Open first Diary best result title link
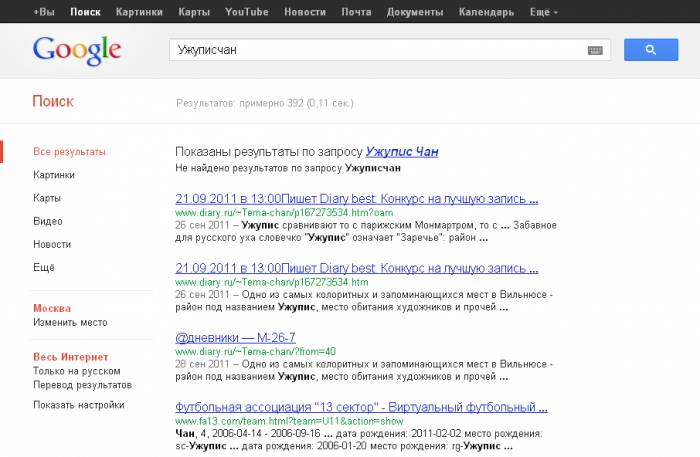This screenshot has width=700, height=457. coord(357,199)
